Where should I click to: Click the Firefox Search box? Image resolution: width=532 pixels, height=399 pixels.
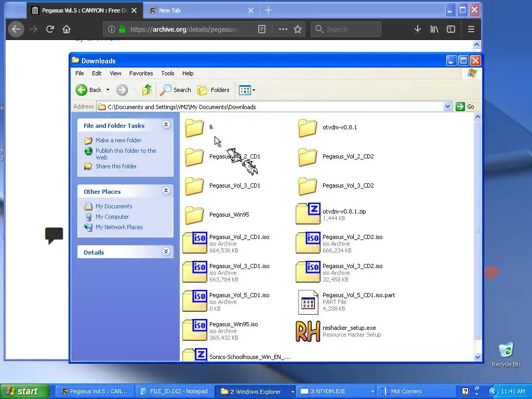(x=346, y=29)
